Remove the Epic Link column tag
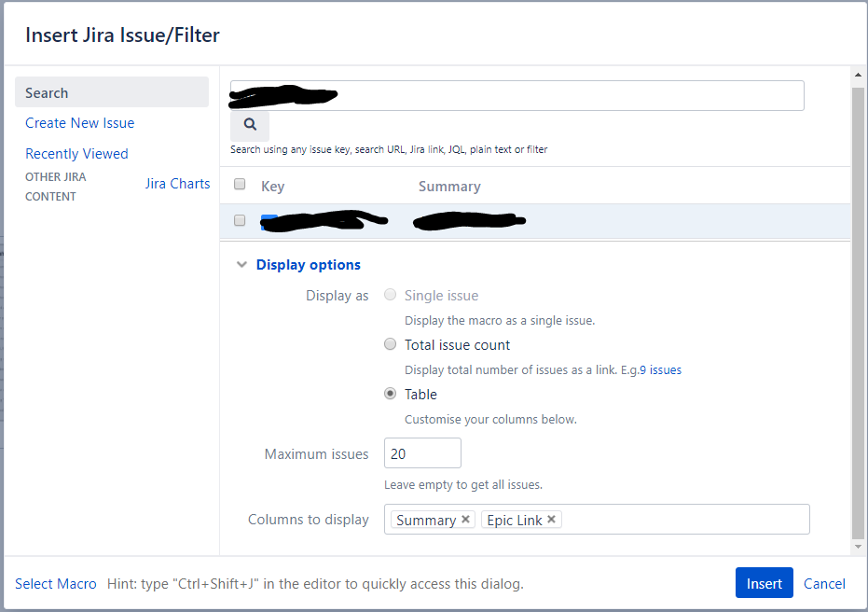The image size is (868, 612). click(551, 520)
